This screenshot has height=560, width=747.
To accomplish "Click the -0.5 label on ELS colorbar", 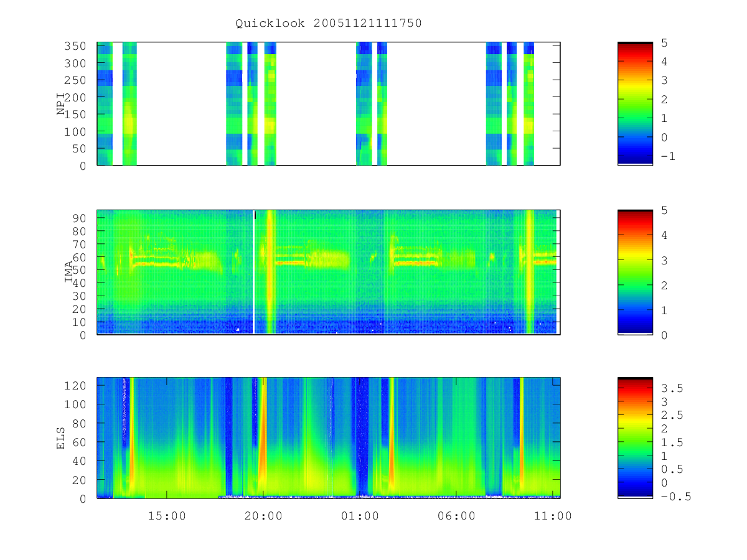I will pyautogui.click(x=675, y=497).
